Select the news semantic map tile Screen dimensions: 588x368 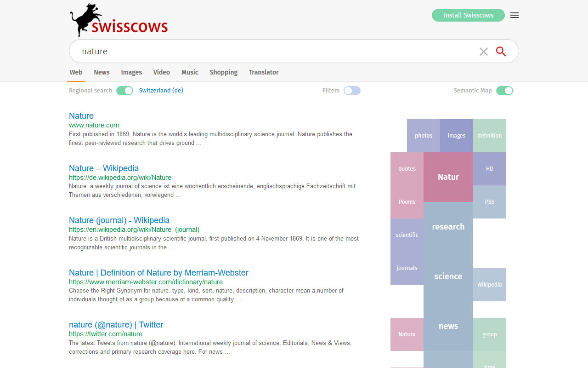[x=448, y=326]
